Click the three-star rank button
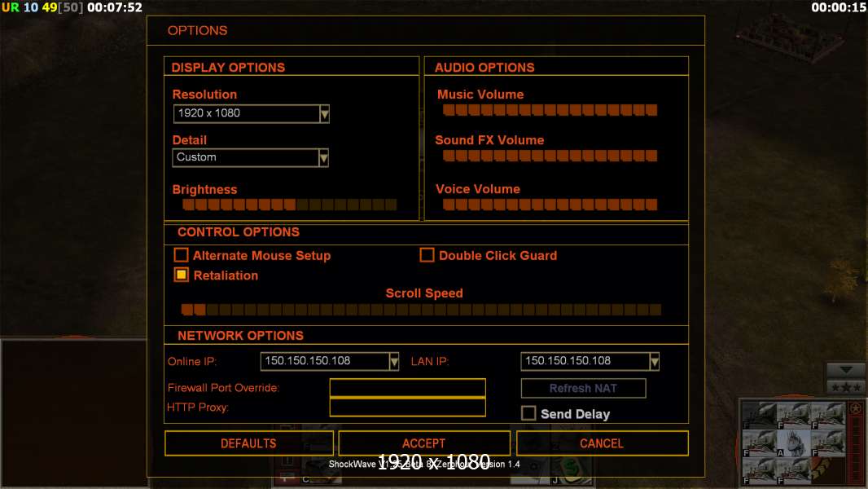The height and width of the screenshot is (489, 868). point(846,387)
